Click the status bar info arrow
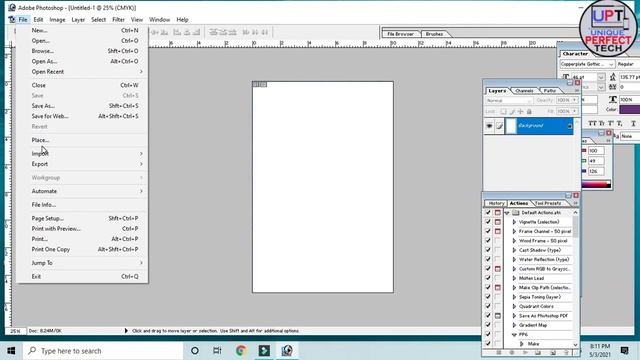Image resolution: width=640 pixels, height=360 pixels. (126, 331)
